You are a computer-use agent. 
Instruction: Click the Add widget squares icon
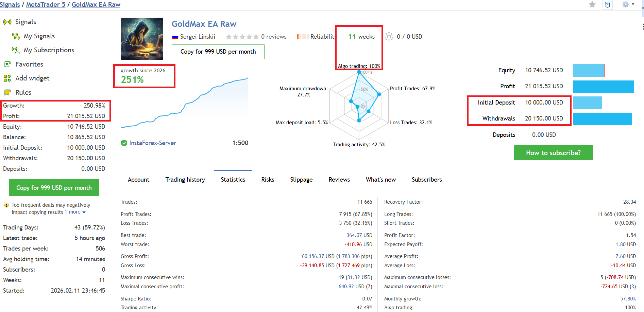[x=7, y=78]
